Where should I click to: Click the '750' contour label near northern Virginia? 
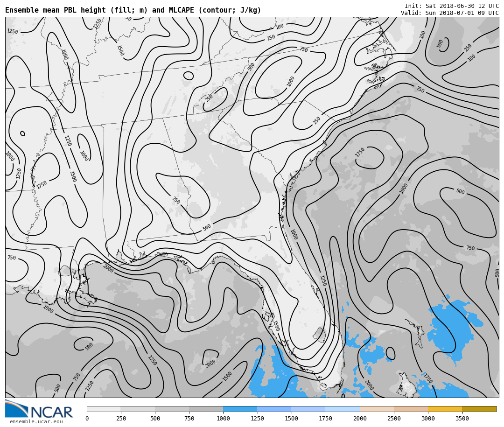[303, 49]
